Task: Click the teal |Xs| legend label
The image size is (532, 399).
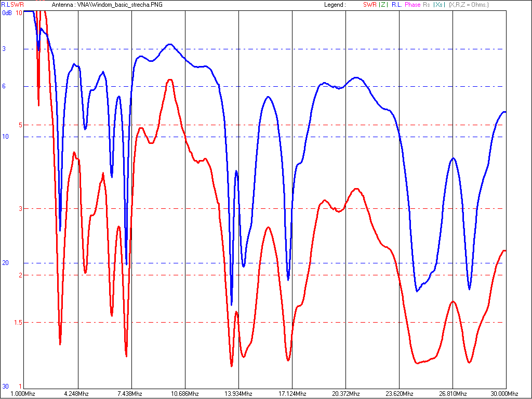Action: point(439,5)
